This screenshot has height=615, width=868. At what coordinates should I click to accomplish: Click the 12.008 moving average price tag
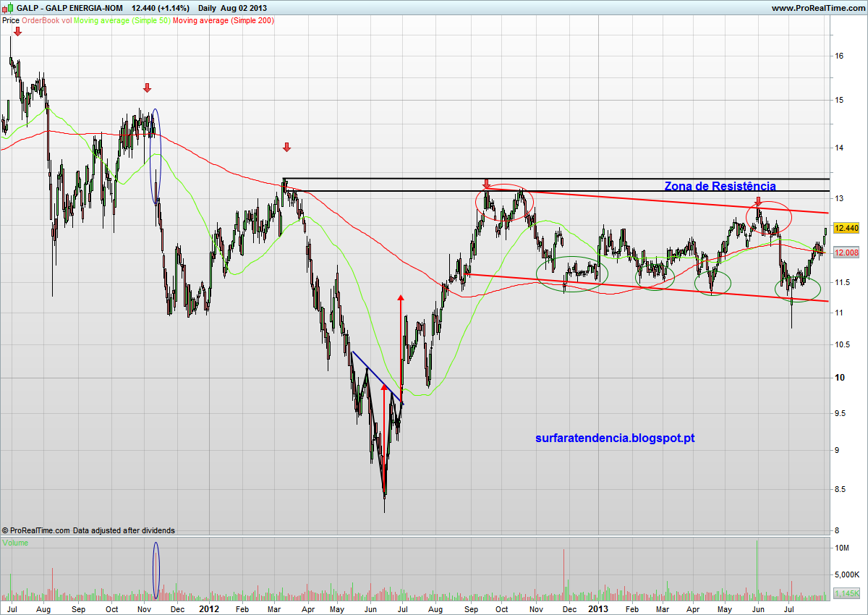tap(846, 253)
